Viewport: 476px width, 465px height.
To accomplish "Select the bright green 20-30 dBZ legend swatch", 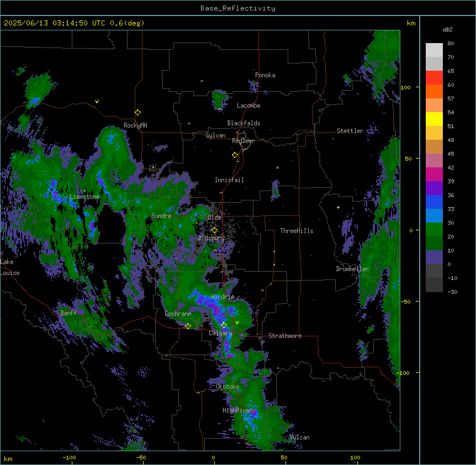I will coord(434,230).
